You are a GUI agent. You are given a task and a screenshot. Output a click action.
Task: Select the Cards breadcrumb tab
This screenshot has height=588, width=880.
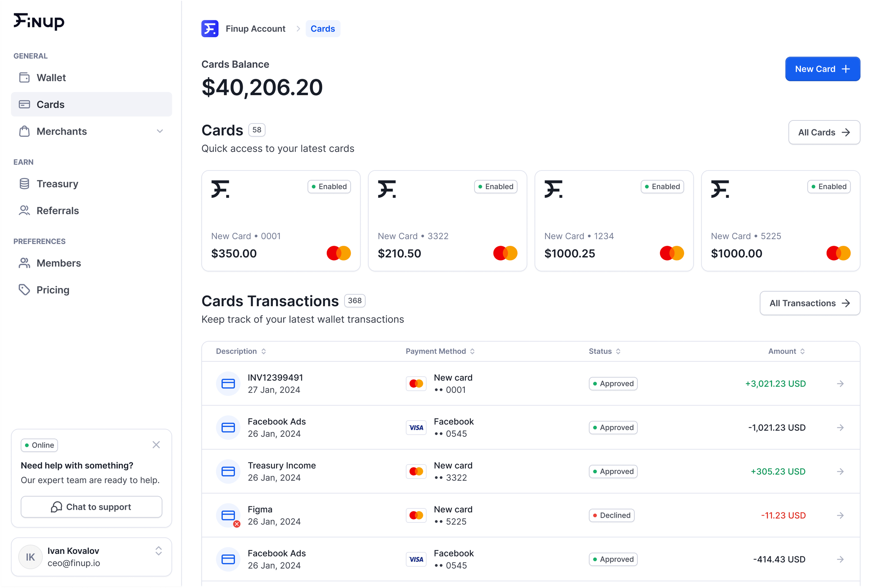[x=323, y=28]
